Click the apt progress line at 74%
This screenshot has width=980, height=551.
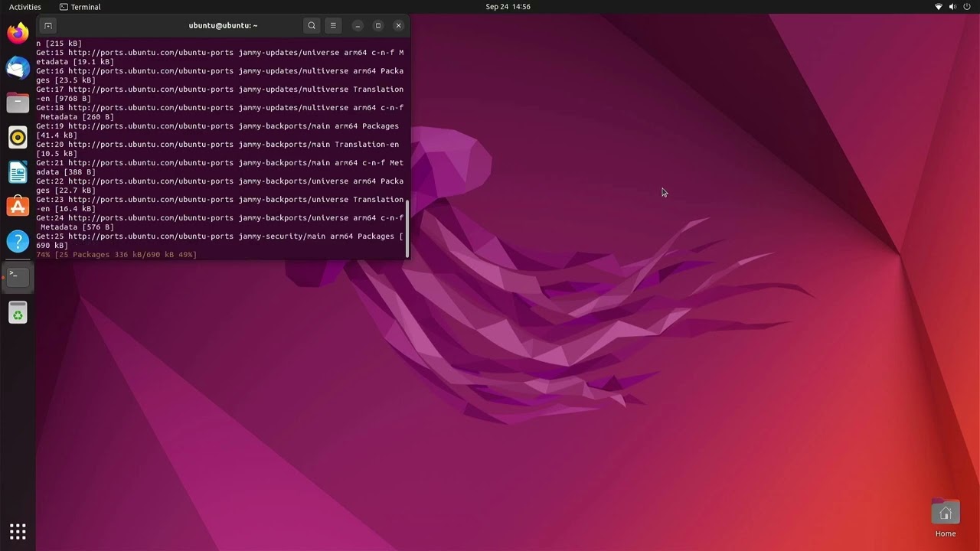tap(116, 254)
